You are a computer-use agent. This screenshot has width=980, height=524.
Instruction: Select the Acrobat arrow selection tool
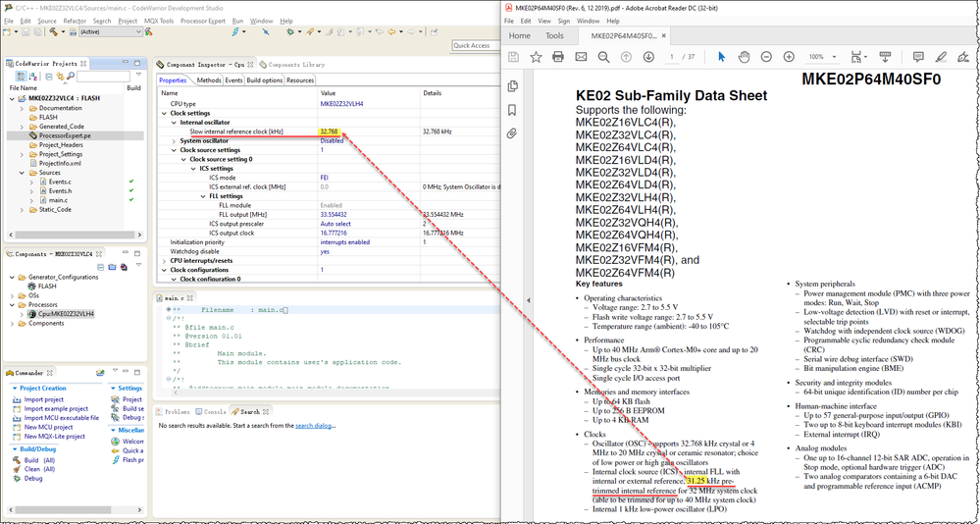tap(721, 57)
